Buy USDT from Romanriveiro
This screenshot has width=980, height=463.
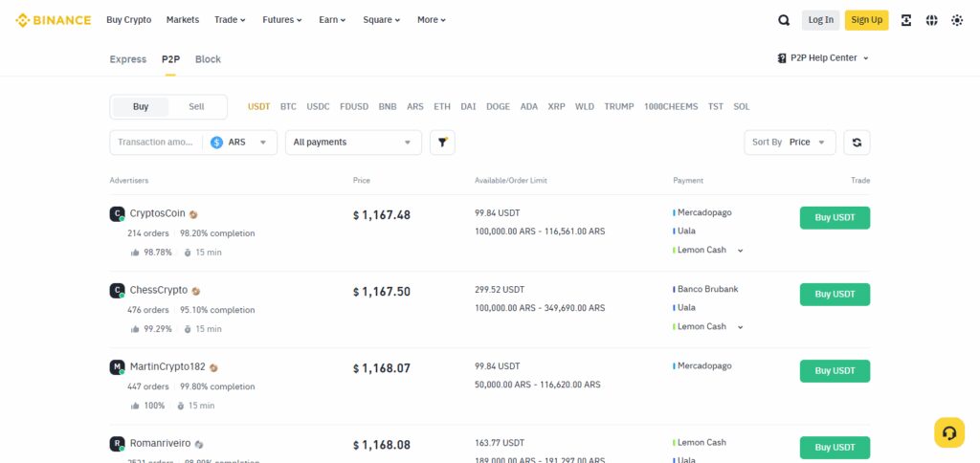coord(835,448)
